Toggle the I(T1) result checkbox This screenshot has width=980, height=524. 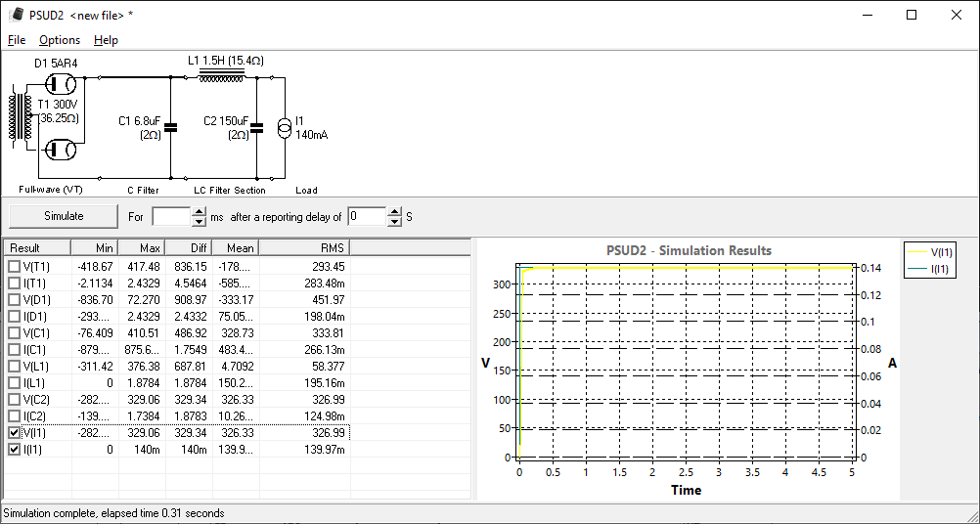coord(15,284)
